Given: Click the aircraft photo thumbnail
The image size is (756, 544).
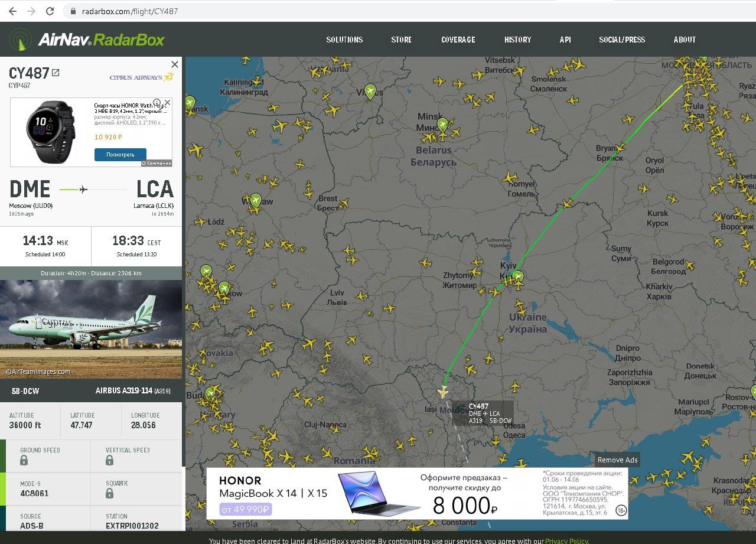Looking at the screenshot, I should pyautogui.click(x=91, y=329).
